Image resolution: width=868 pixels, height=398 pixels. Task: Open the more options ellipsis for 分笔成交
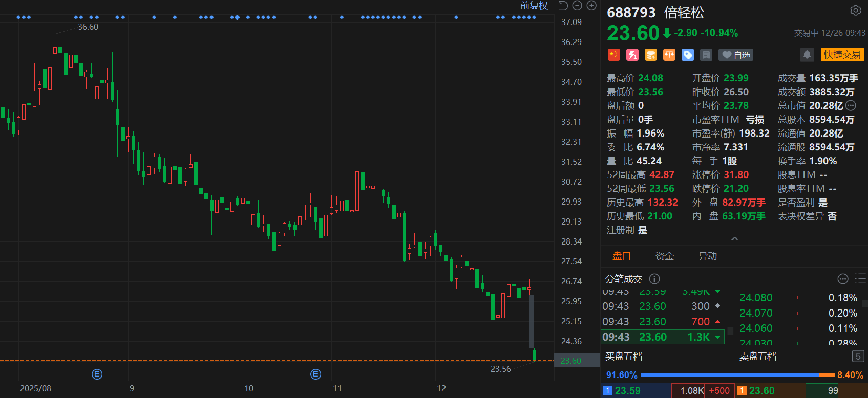842,279
